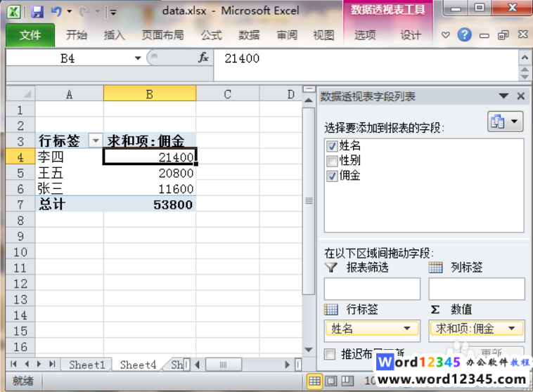Click the Normal view icon in status bar

pyautogui.click(x=314, y=381)
